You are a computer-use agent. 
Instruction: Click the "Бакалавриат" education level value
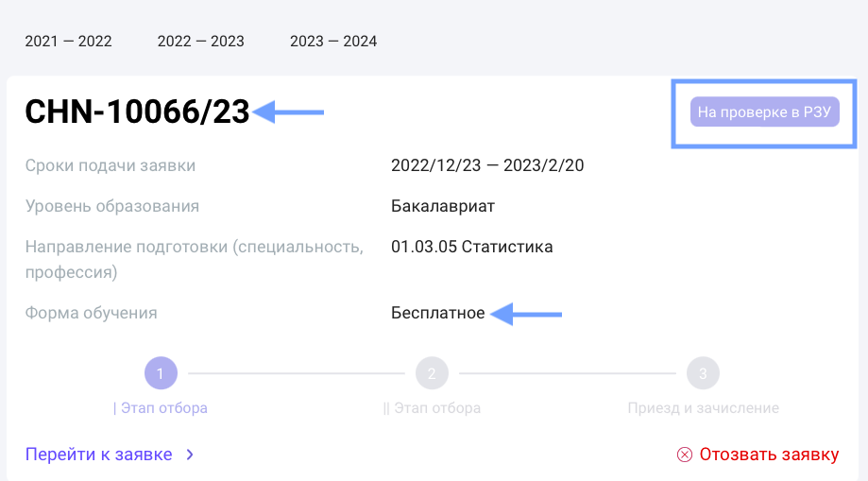[x=442, y=206]
